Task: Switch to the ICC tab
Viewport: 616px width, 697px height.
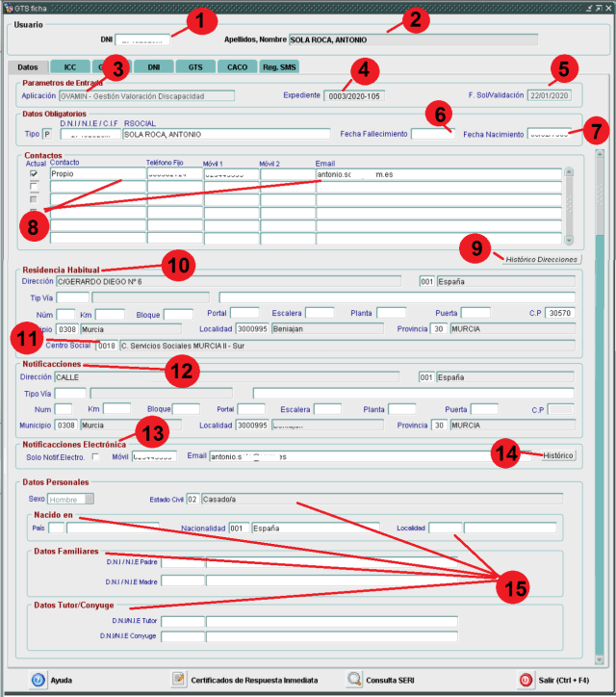Action: coord(70,66)
